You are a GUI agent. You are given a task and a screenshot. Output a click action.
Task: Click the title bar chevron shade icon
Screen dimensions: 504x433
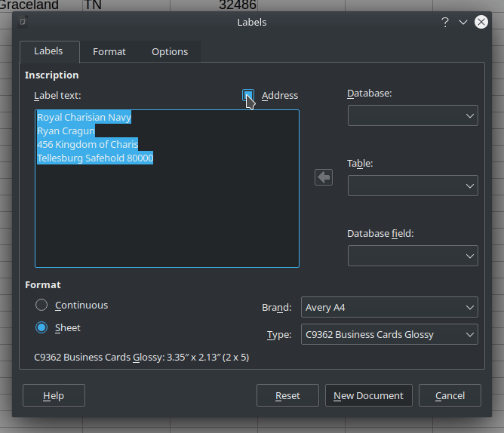click(463, 22)
